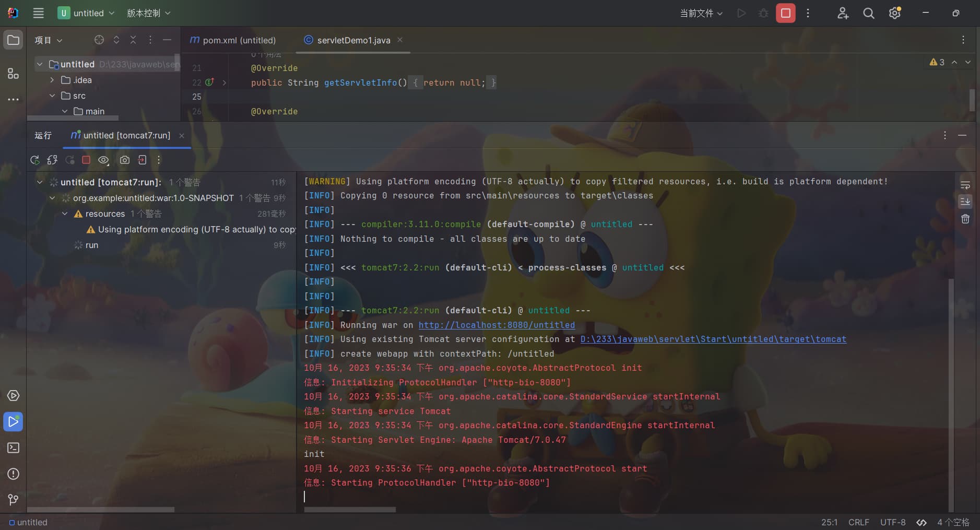This screenshot has width=980, height=530.
Task: Collapse the src folder
Action: click(x=52, y=96)
